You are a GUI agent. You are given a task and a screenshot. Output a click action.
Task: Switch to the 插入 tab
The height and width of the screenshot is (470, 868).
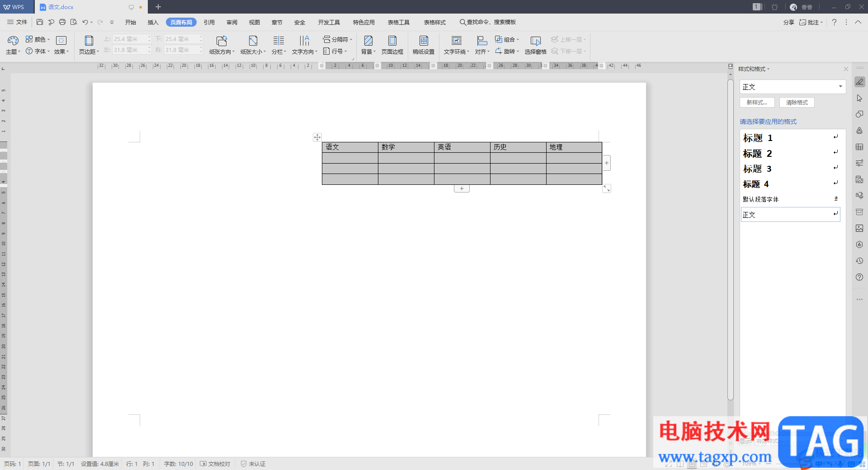coord(153,22)
